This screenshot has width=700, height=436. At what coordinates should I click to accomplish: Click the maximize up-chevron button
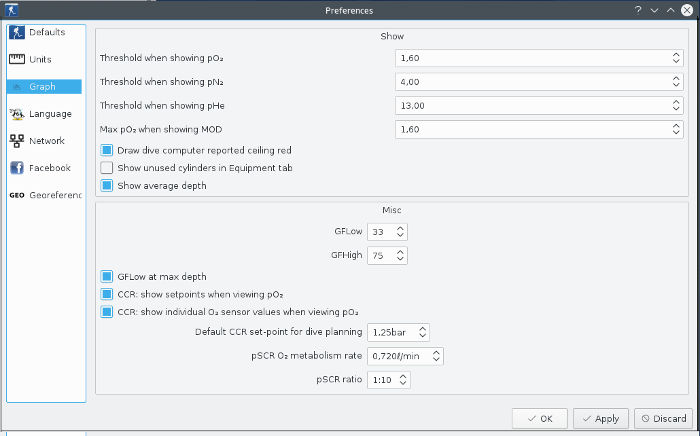click(671, 10)
